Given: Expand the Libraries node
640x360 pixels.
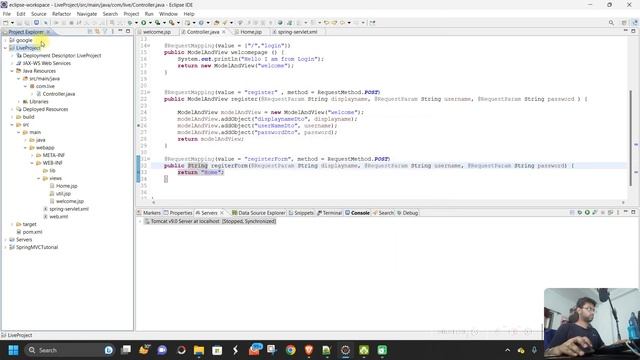Looking at the screenshot, I should (x=19, y=102).
